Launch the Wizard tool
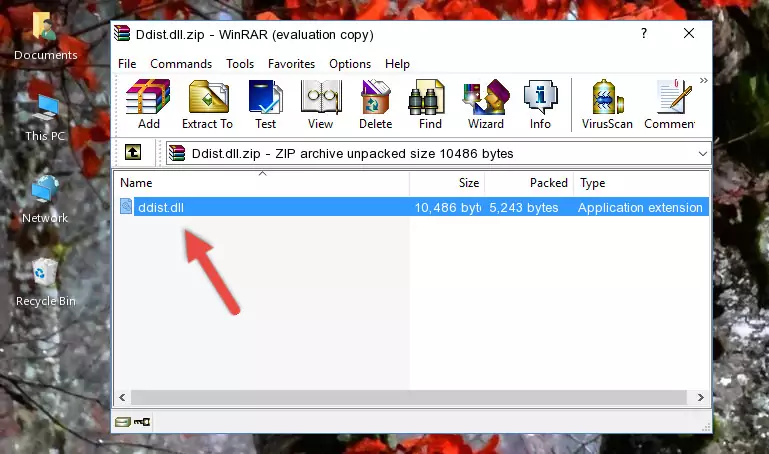Viewport: 769px width, 454px height. tap(486, 104)
